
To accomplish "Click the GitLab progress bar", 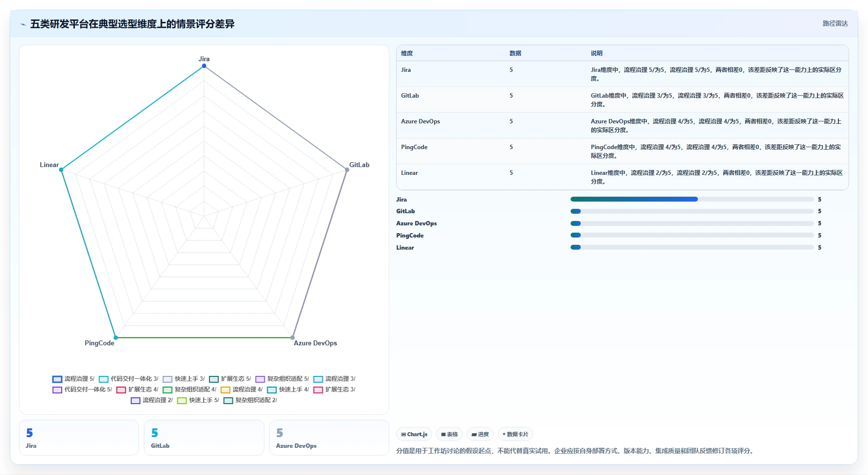I will coord(692,211).
